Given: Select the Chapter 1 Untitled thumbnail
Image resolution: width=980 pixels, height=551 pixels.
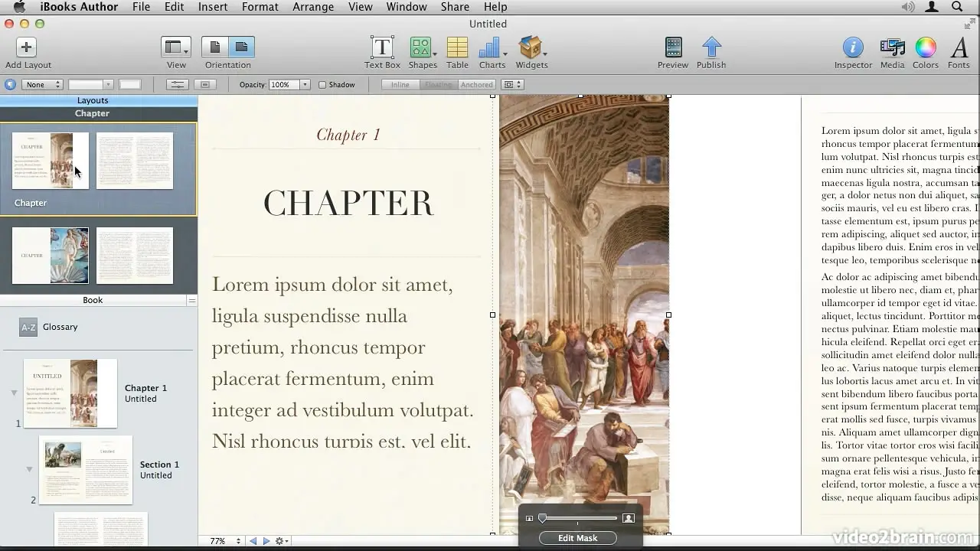Looking at the screenshot, I should [x=70, y=393].
